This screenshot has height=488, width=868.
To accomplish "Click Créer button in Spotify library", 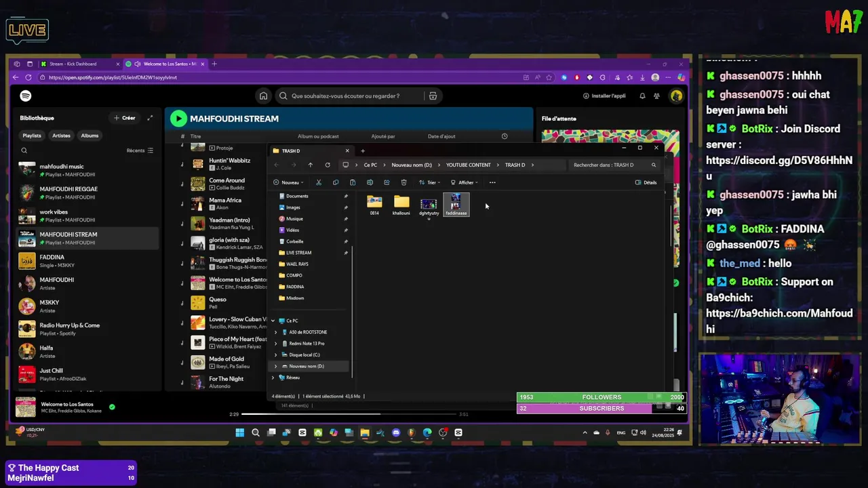I will tap(125, 118).
